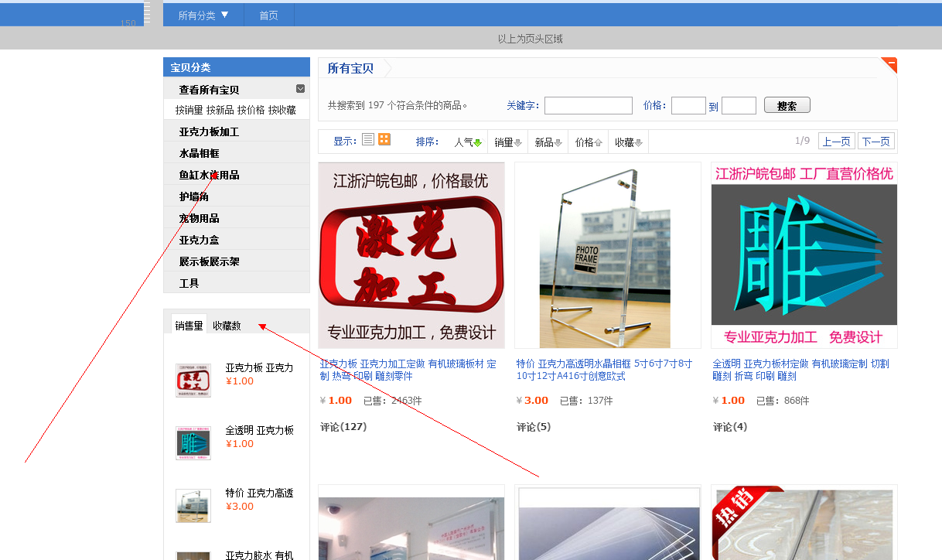Click inside the 关键字 keyword input field
This screenshot has width=942, height=560.
coord(588,104)
